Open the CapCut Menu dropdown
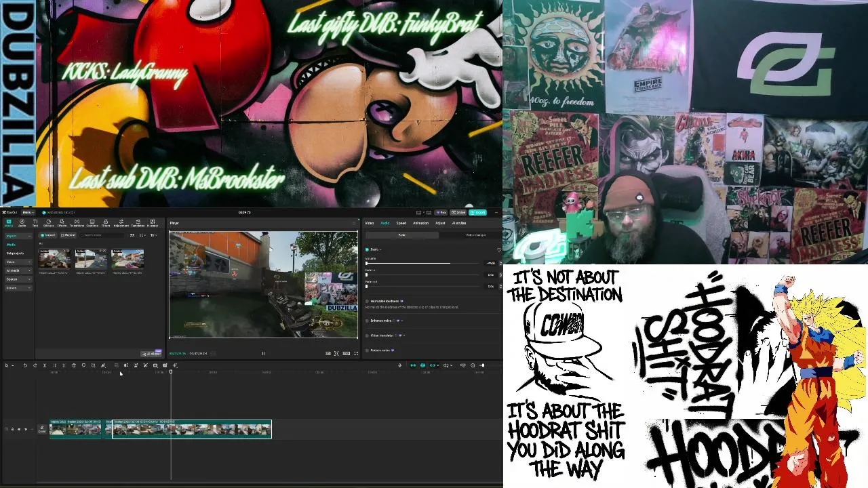The image size is (868, 488). coord(28,212)
